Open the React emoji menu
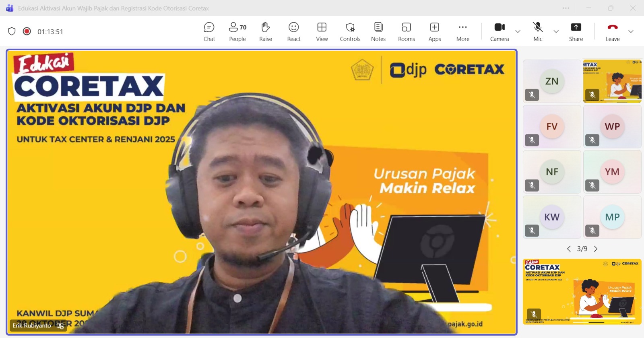This screenshot has width=644, height=338. [294, 32]
